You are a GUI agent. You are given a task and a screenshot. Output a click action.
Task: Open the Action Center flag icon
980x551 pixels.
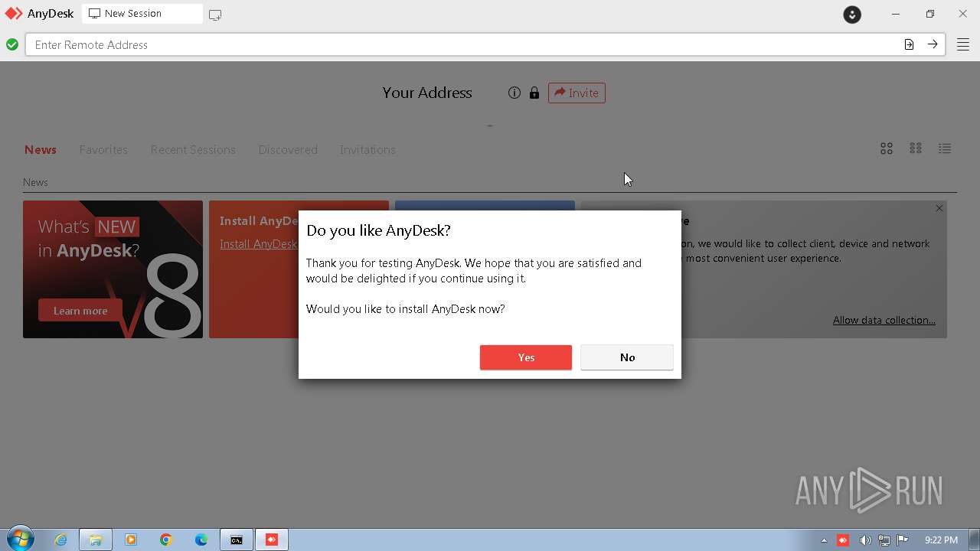pyautogui.click(x=903, y=540)
